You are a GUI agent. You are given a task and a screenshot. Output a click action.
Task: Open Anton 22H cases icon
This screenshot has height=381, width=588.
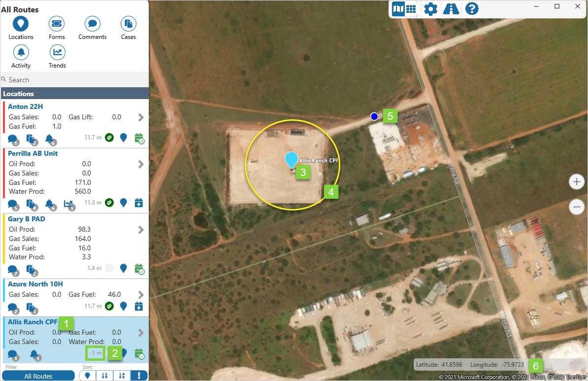[x=32, y=139]
